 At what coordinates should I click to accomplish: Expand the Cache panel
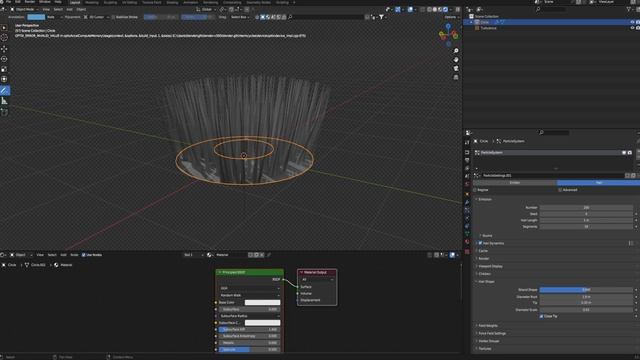(482, 251)
